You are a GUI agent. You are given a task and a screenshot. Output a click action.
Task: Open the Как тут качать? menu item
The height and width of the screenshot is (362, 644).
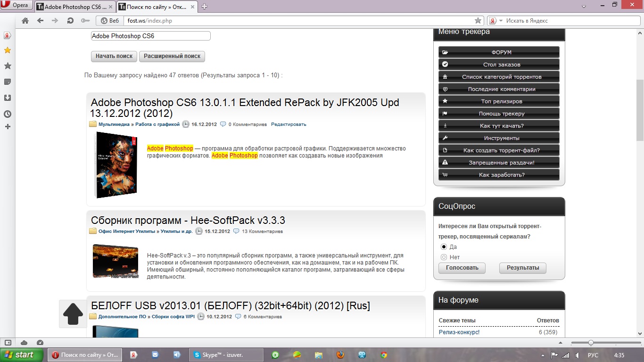(499, 126)
